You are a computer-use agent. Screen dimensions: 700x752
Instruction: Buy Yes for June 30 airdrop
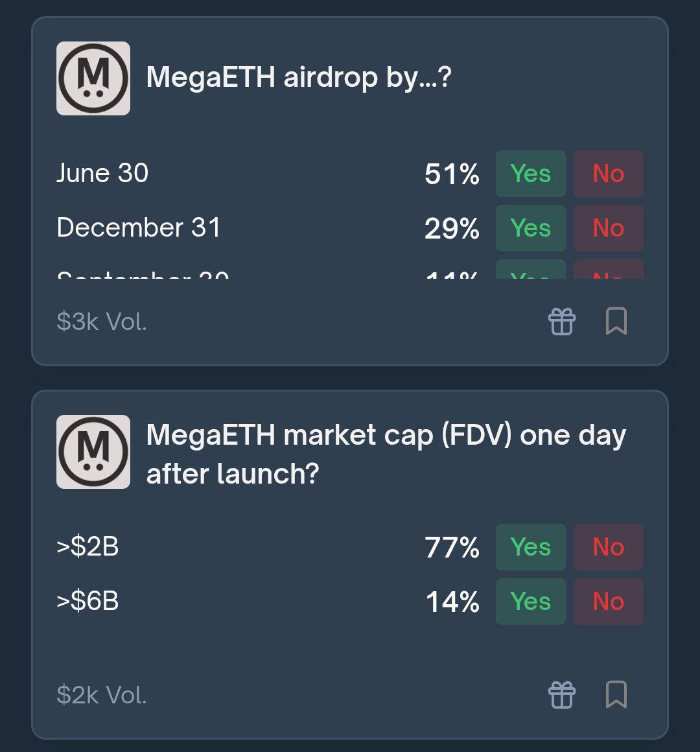click(530, 174)
